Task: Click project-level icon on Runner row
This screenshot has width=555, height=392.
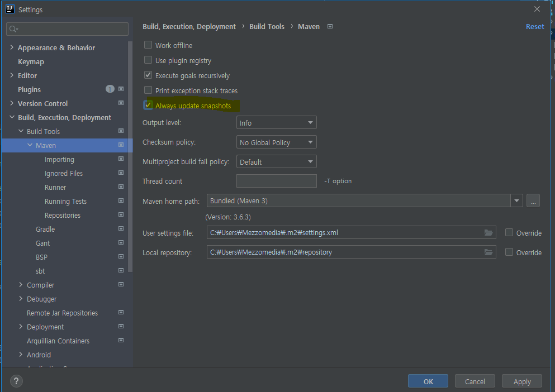Action: pyautogui.click(x=121, y=187)
